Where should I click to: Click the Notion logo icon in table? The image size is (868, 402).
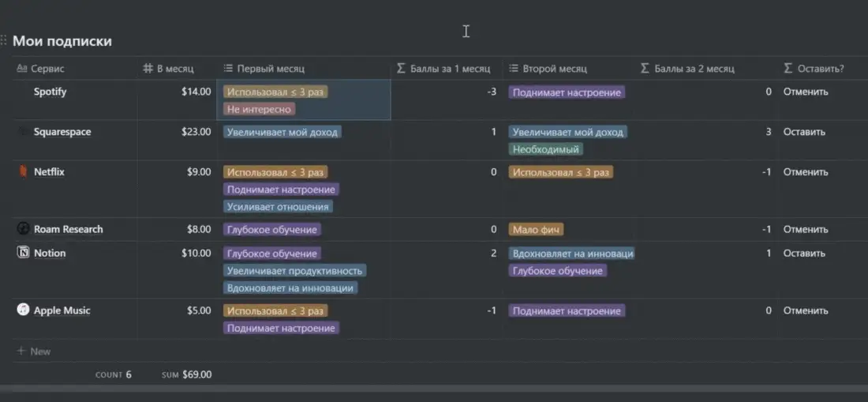[23, 253]
